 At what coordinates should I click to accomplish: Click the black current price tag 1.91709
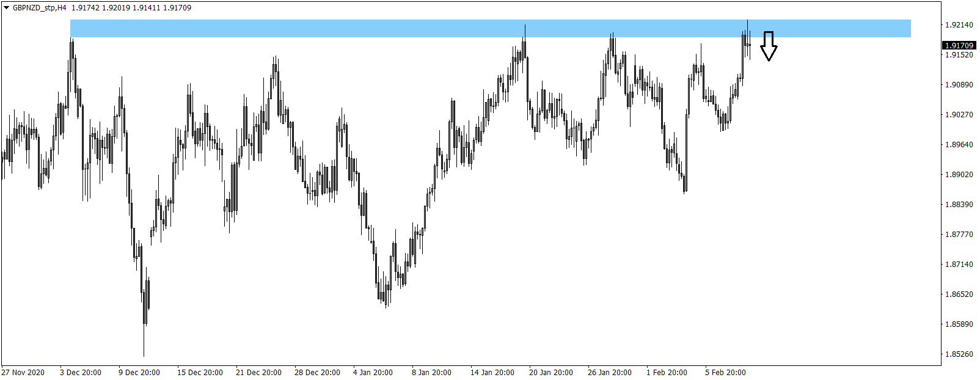[959, 45]
